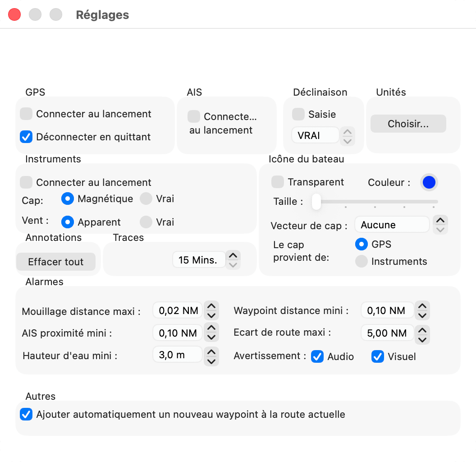Uncheck Déconnecter en quittant
Viewport: 476px width, 462px height.
(x=26, y=137)
